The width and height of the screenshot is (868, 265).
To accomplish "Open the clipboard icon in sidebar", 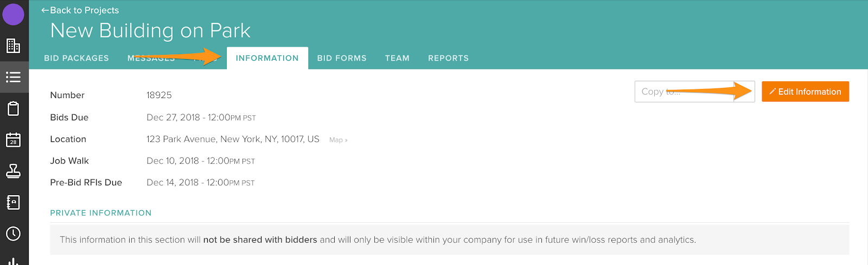I will [x=13, y=108].
